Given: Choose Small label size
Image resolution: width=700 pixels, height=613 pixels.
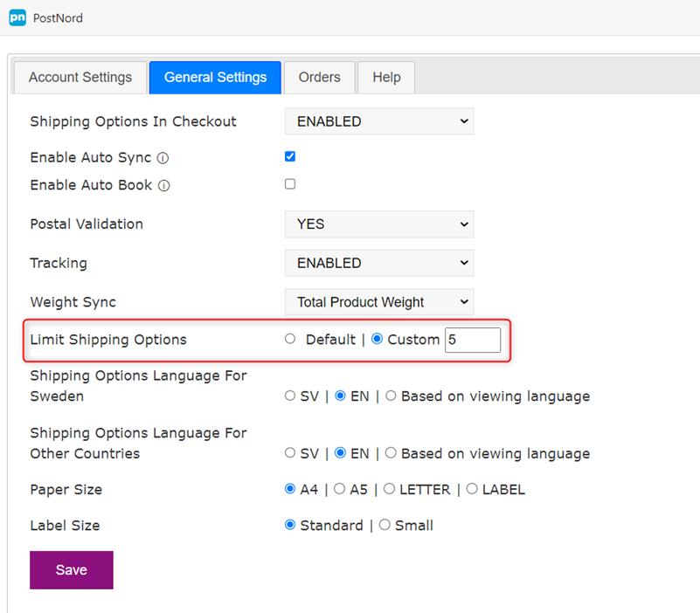Looking at the screenshot, I should [385, 525].
